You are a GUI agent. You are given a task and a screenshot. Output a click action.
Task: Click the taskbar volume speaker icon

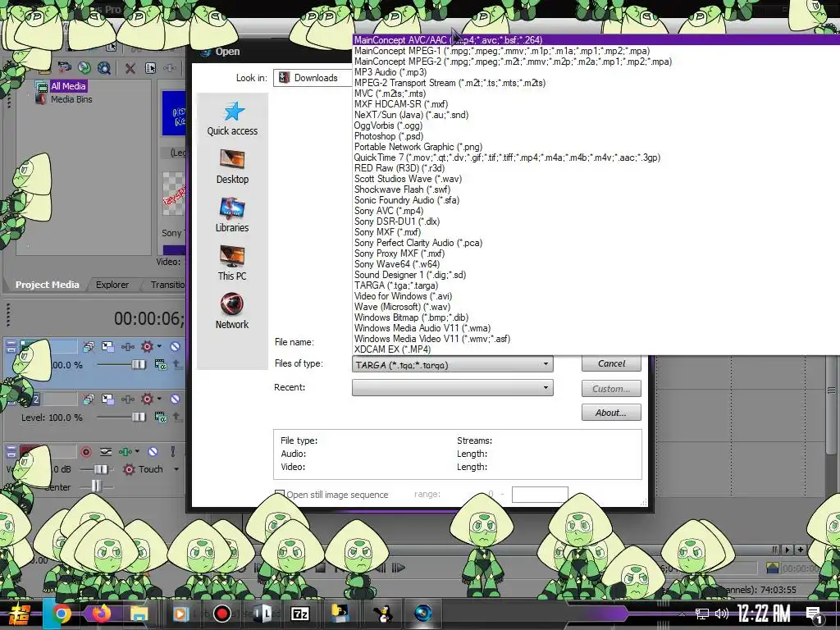(722, 614)
